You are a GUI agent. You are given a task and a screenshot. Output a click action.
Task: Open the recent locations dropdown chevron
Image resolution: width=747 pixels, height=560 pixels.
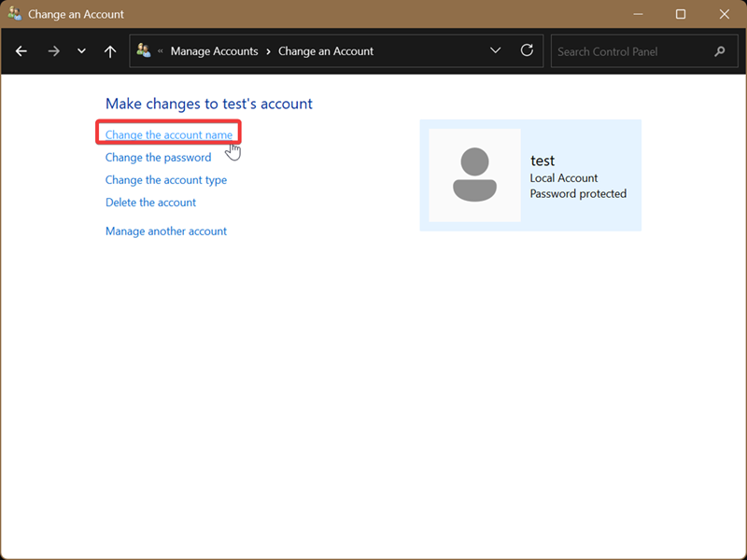81,51
